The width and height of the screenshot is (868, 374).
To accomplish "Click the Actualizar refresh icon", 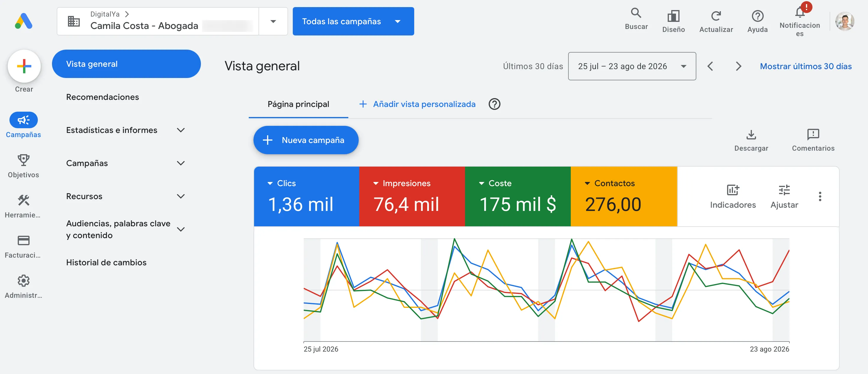I will pos(716,16).
